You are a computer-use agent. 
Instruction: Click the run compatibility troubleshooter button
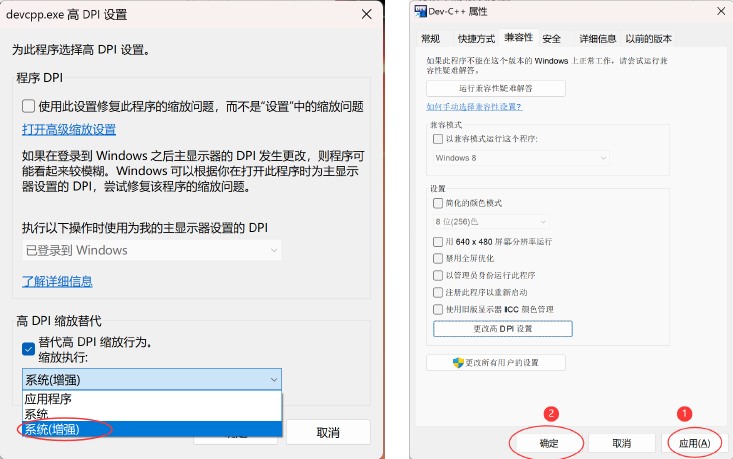pyautogui.click(x=496, y=88)
